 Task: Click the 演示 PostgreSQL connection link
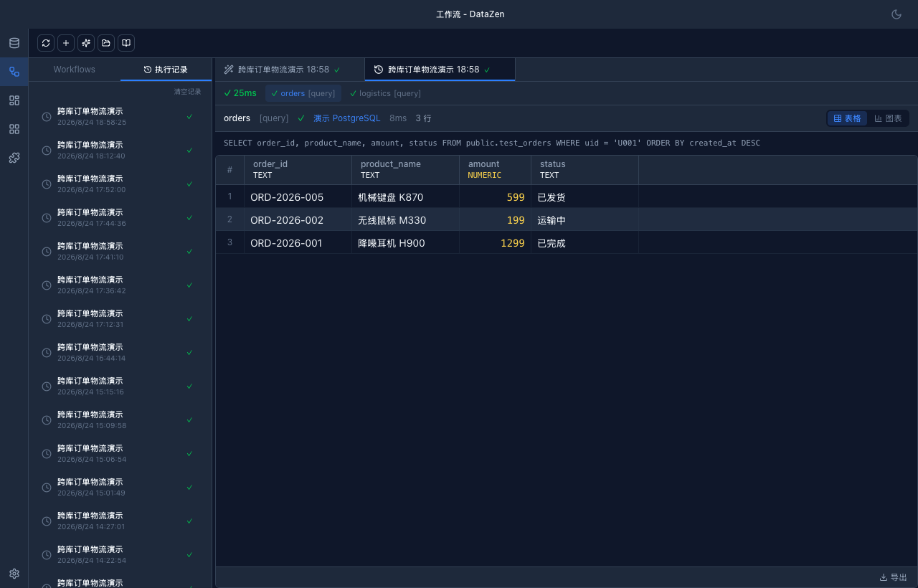pos(346,118)
